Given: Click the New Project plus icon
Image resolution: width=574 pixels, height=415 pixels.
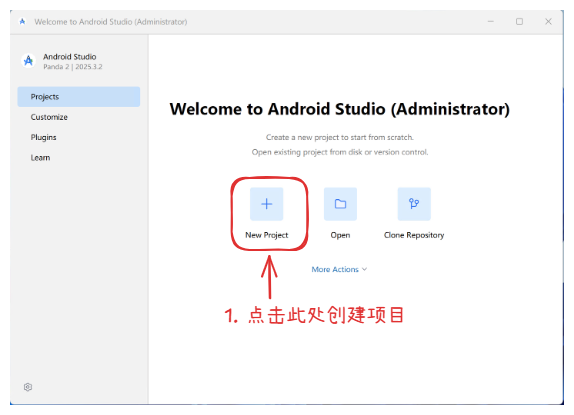Looking at the screenshot, I should 266,204.
